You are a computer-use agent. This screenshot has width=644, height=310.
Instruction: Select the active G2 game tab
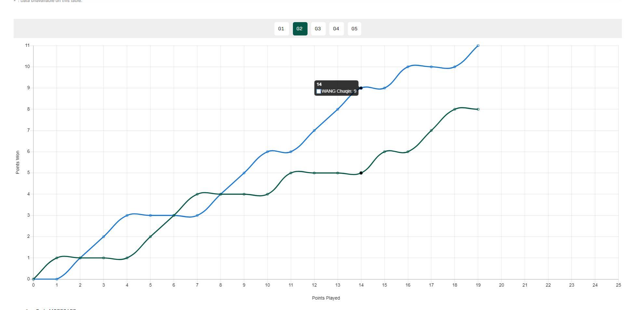(x=300, y=29)
